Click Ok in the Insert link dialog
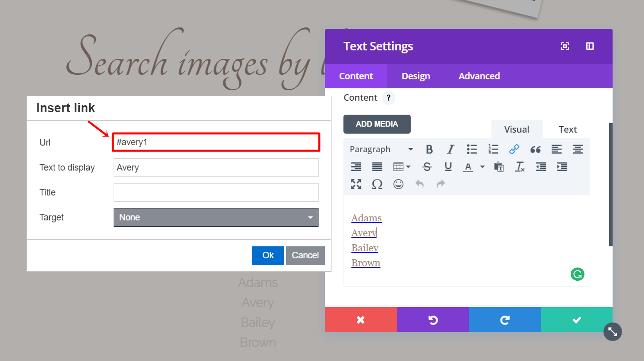Image resolution: width=644 pixels, height=361 pixels. tap(268, 255)
